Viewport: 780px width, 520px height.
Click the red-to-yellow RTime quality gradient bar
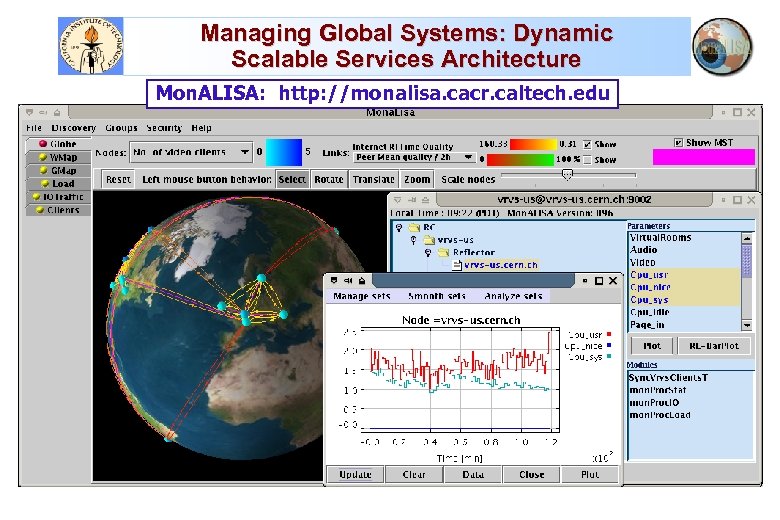(533, 144)
